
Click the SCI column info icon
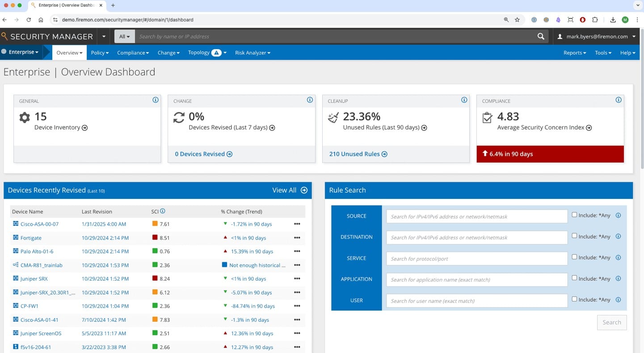pos(163,210)
